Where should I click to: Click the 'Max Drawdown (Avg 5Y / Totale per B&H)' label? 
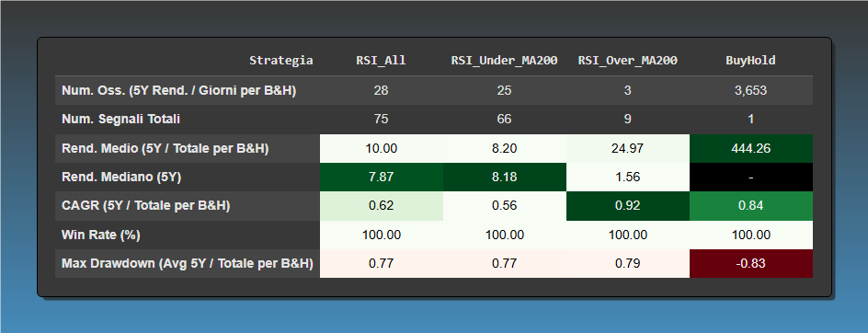coord(188,264)
